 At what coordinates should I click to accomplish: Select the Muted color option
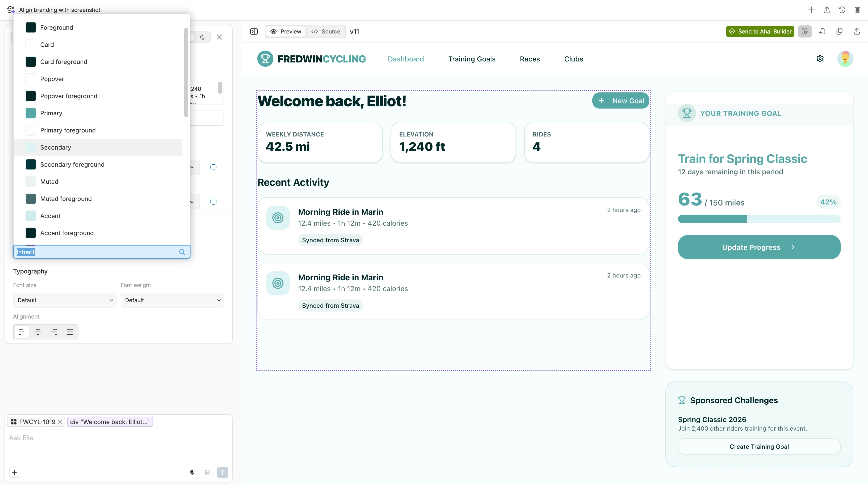point(98,182)
